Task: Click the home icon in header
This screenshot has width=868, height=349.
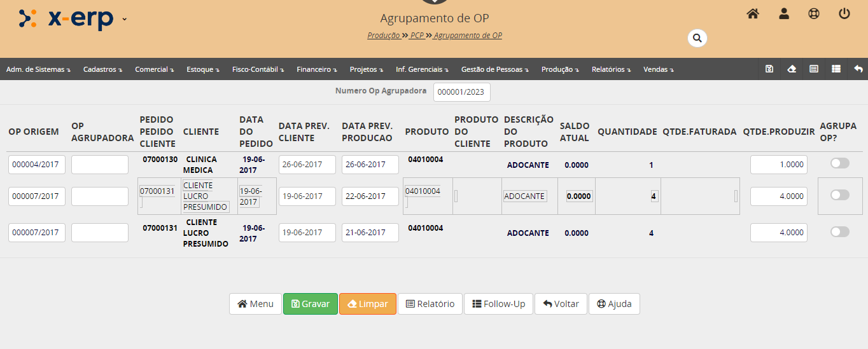Action: [x=753, y=13]
